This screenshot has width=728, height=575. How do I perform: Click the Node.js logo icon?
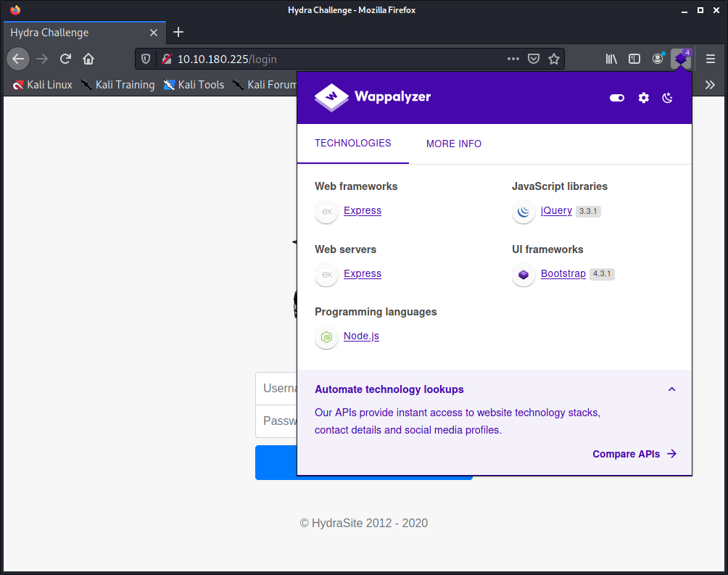tap(326, 336)
